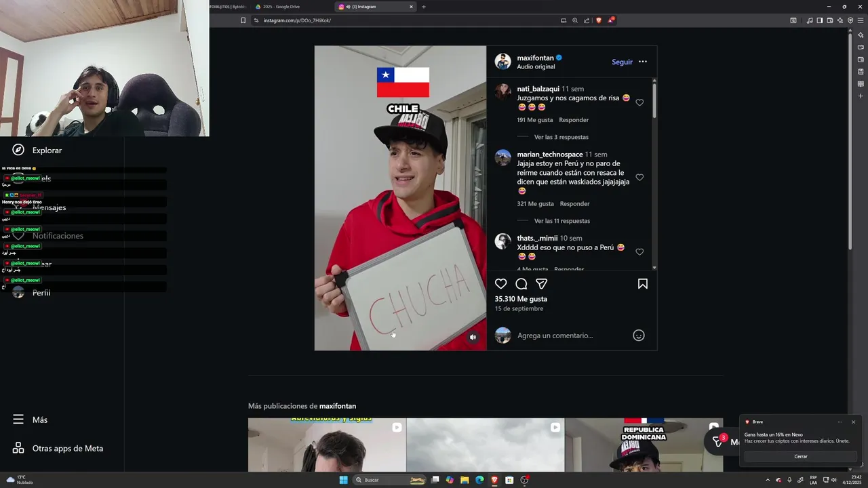The image size is (868, 488).
Task: Open the REPUBLICA DOMINICANA reel thumbnail
Action: tap(644, 445)
